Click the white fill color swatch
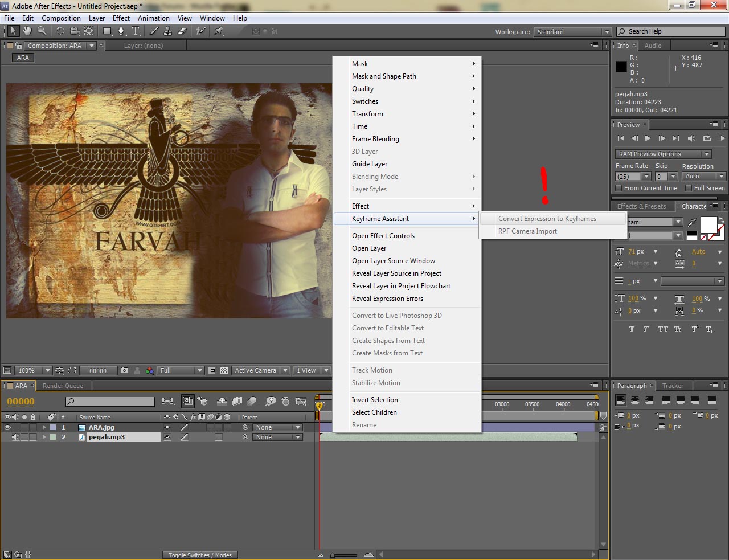 point(708,226)
